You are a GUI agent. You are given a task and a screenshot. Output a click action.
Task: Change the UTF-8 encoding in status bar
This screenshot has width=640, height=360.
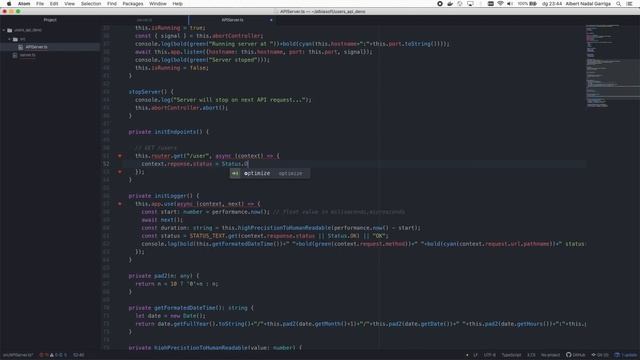(490, 355)
